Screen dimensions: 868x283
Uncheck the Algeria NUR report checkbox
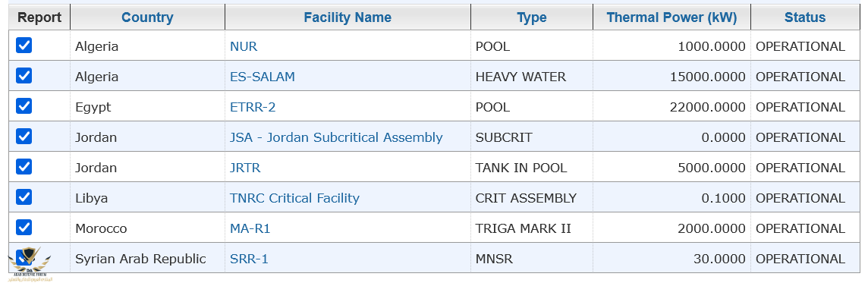24,46
